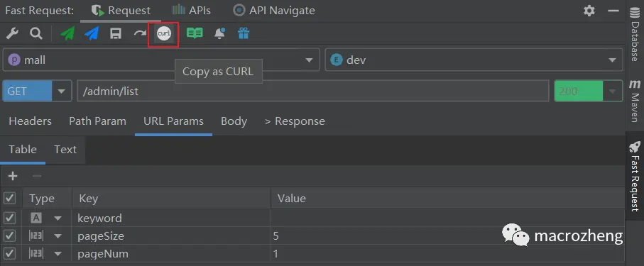This screenshot has height=266, width=644.
Task: Switch to the API Navigate tab
Action: (x=274, y=11)
